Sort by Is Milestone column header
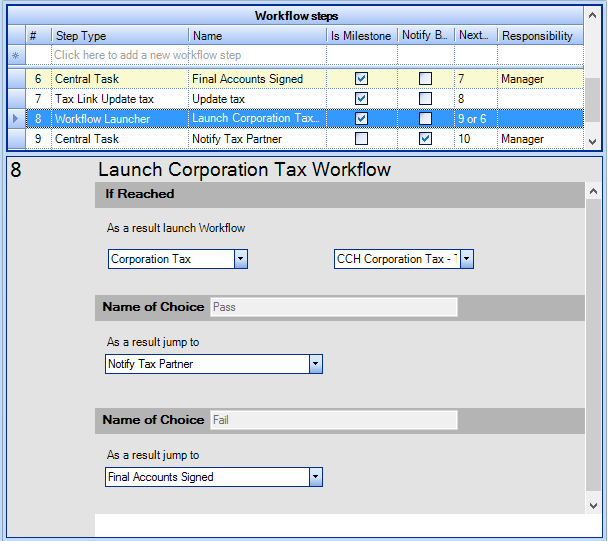The height and width of the screenshot is (541, 608). tap(362, 36)
